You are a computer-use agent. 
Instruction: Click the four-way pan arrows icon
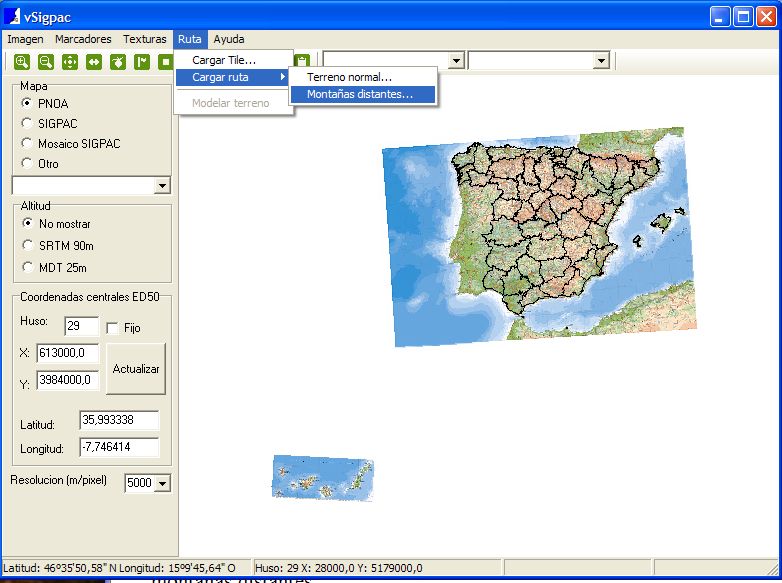70,62
